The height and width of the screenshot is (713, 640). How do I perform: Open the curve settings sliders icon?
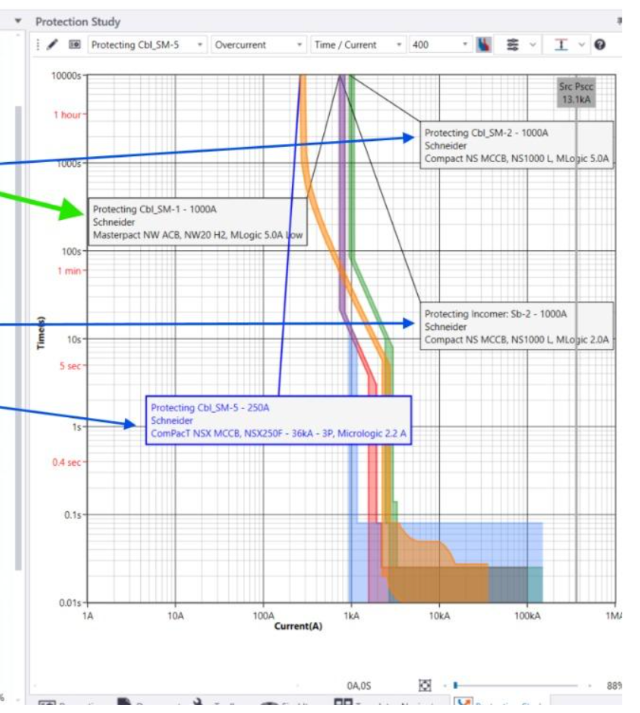513,45
